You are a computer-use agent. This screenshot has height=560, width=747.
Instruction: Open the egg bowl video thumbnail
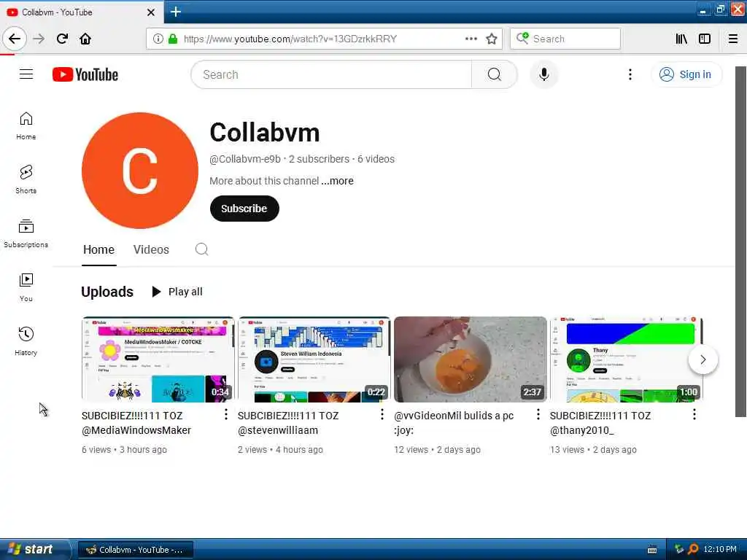click(x=471, y=359)
